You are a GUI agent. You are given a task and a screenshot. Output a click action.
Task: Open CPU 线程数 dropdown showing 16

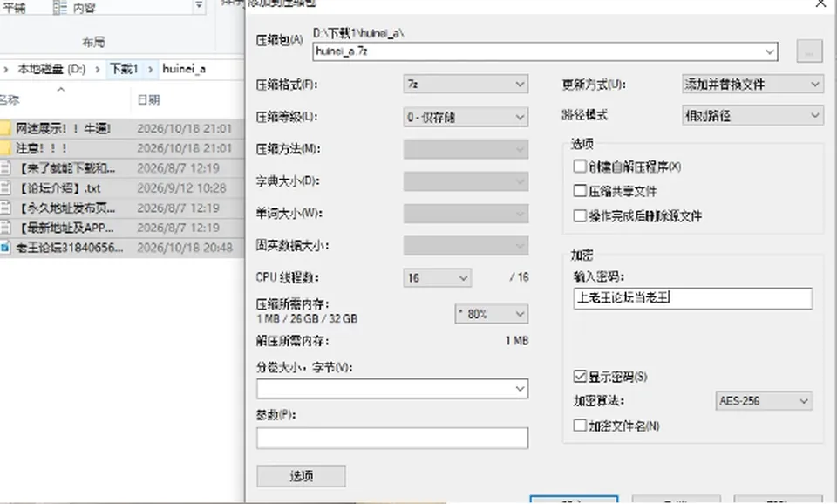pyautogui.click(x=437, y=277)
